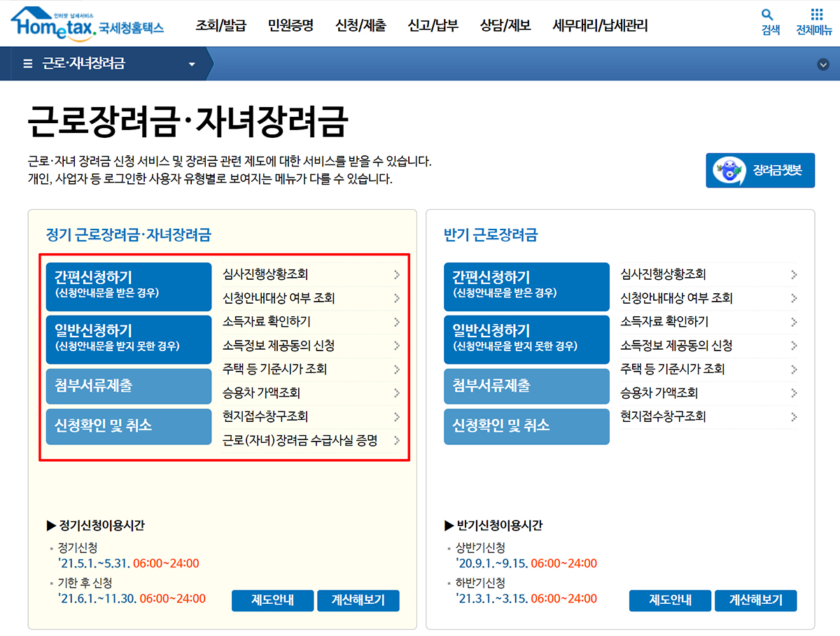Open 심사진행상황조회 in the 정기 panel
This screenshot has height=636, width=840.
coord(311,274)
